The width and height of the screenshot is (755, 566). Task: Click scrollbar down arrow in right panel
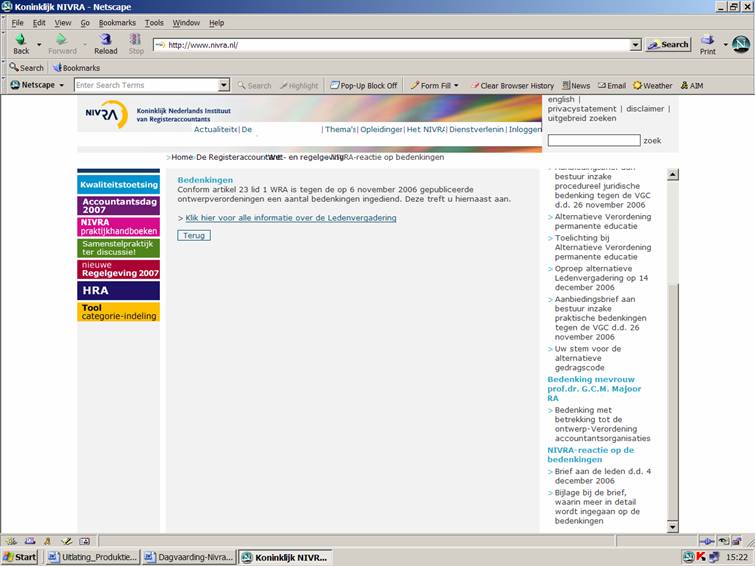click(673, 527)
